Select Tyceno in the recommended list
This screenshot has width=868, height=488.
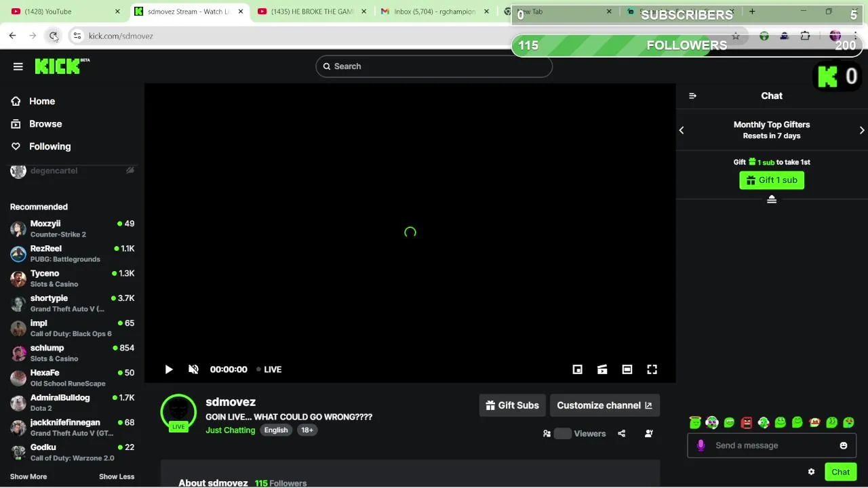[72, 279]
